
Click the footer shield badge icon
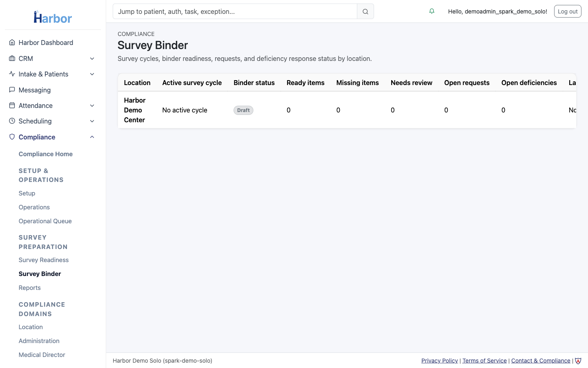click(x=578, y=361)
